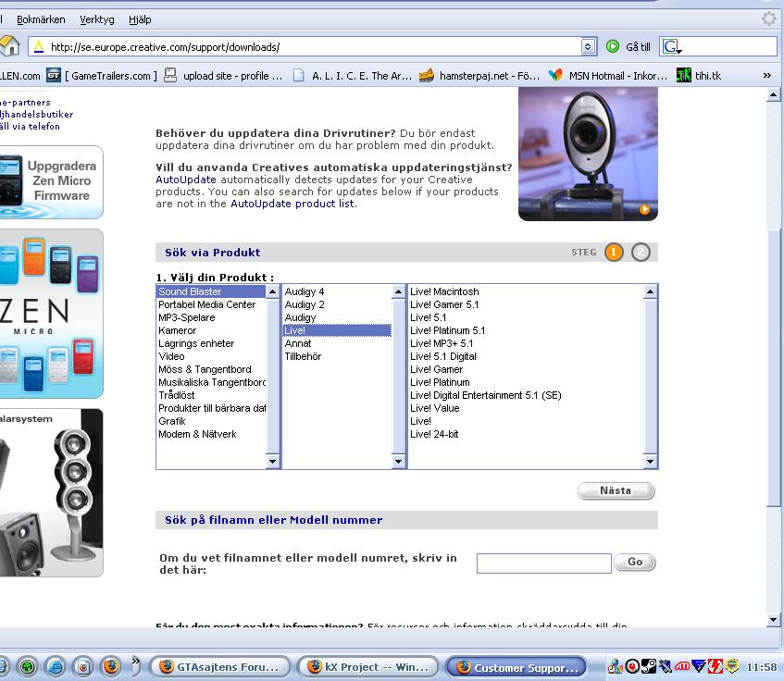Image resolution: width=784 pixels, height=681 pixels.
Task: Select Kameror in the product list
Action: click(211, 330)
